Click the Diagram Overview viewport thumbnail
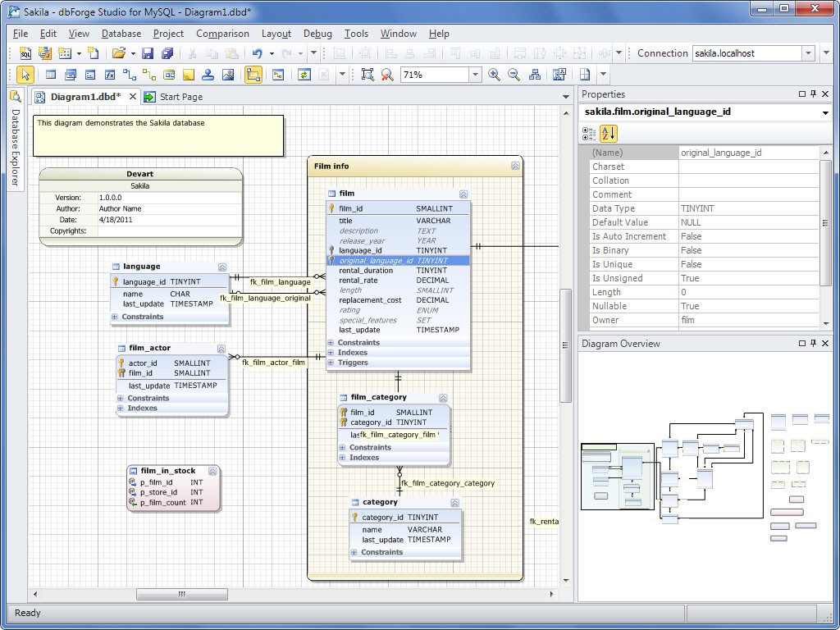 tap(618, 477)
